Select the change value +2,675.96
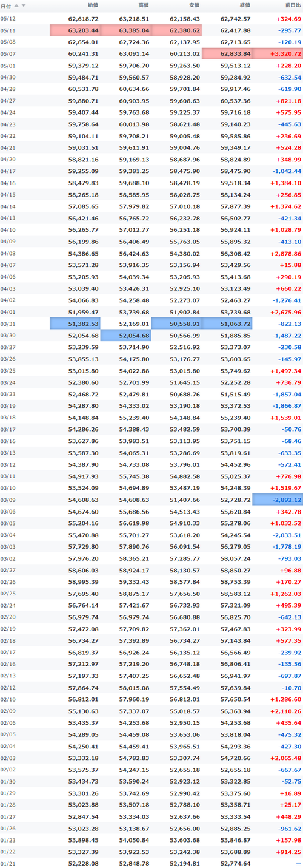 pos(286,311)
